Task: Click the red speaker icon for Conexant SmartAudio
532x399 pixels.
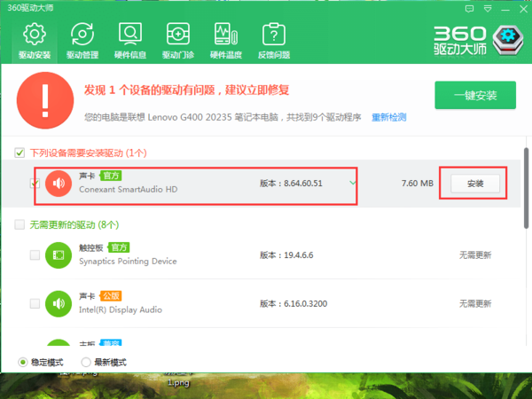Action: [x=59, y=184]
